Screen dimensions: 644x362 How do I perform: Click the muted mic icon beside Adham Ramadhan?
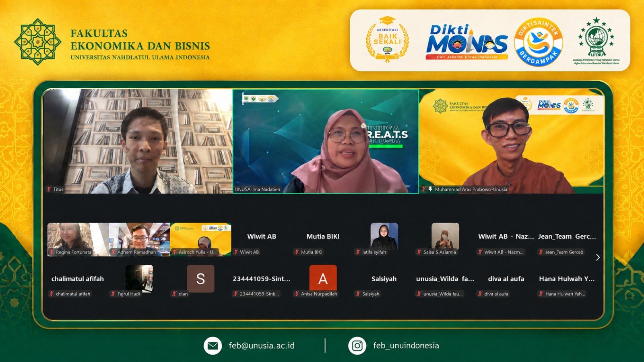[x=113, y=252]
